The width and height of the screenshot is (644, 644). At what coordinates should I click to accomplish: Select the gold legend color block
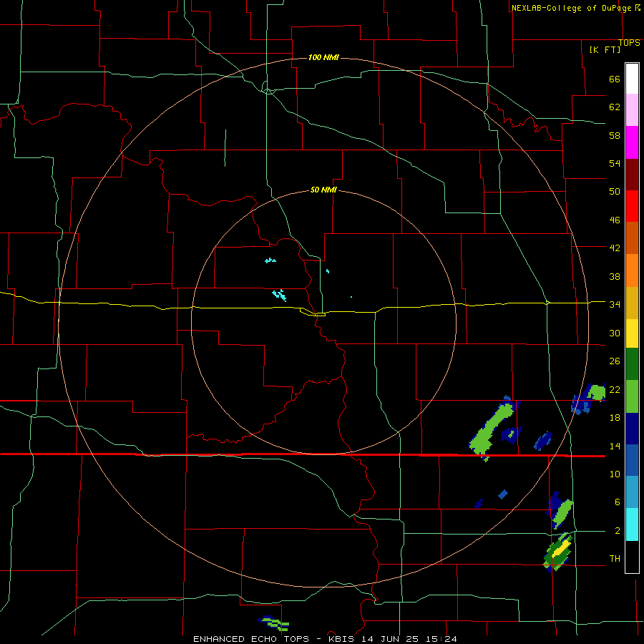click(632, 303)
